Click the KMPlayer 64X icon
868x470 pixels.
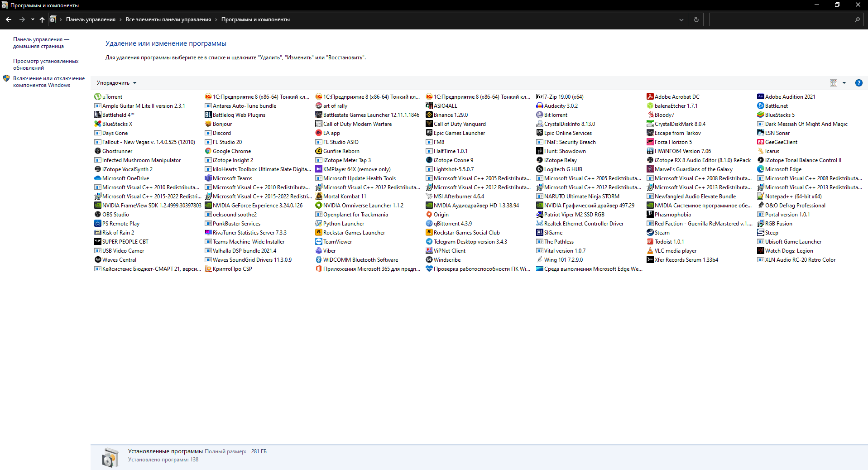click(x=318, y=169)
